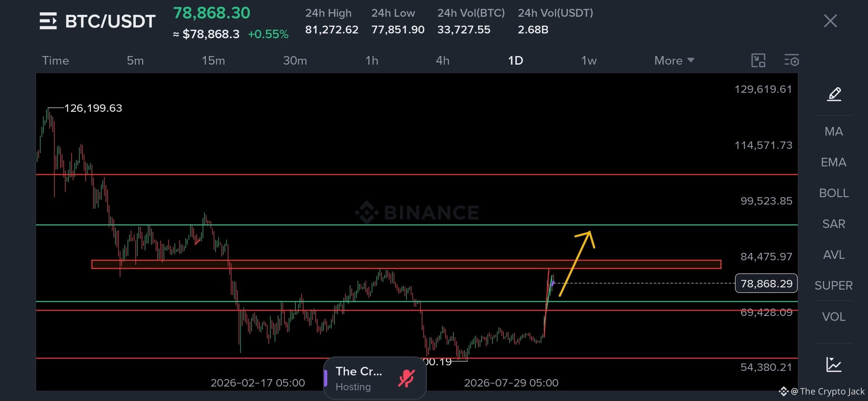Viewport: 868px width, 401px height.
Task: Open the indicator settings icon
Action: 792,60
